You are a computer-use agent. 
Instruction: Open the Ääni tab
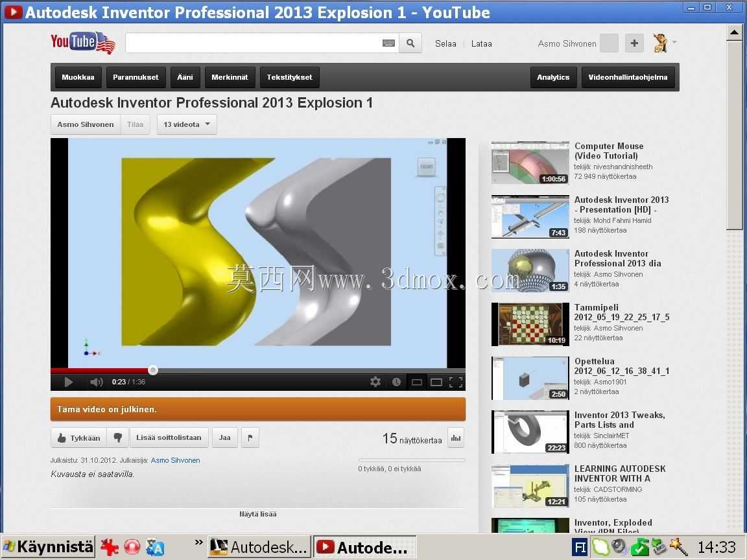[x=185, y=77]
